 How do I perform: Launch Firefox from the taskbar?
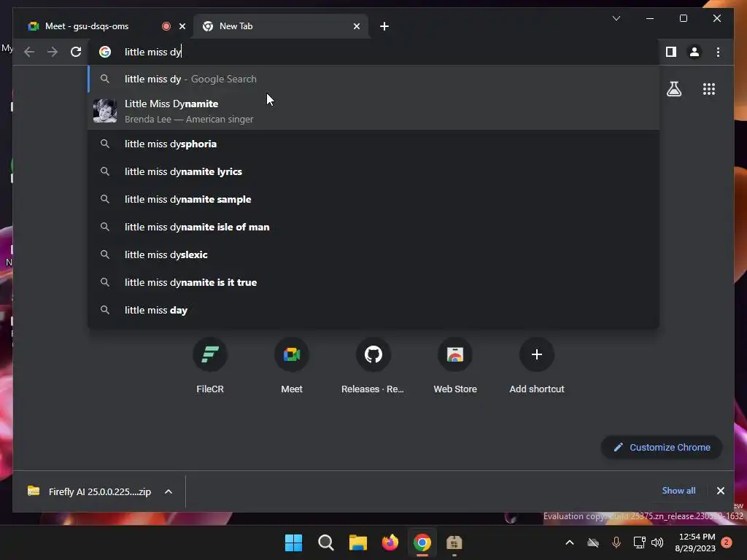click(390, 542)
